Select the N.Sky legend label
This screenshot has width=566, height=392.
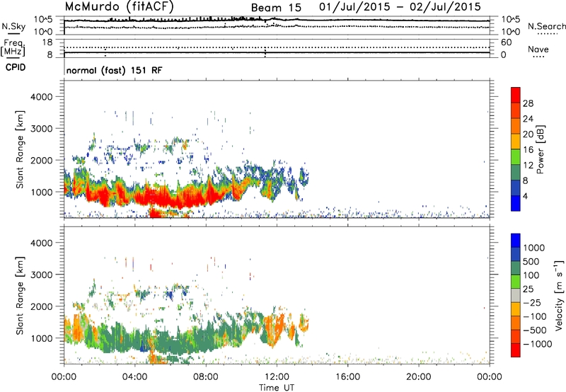(x=13, y=26)
